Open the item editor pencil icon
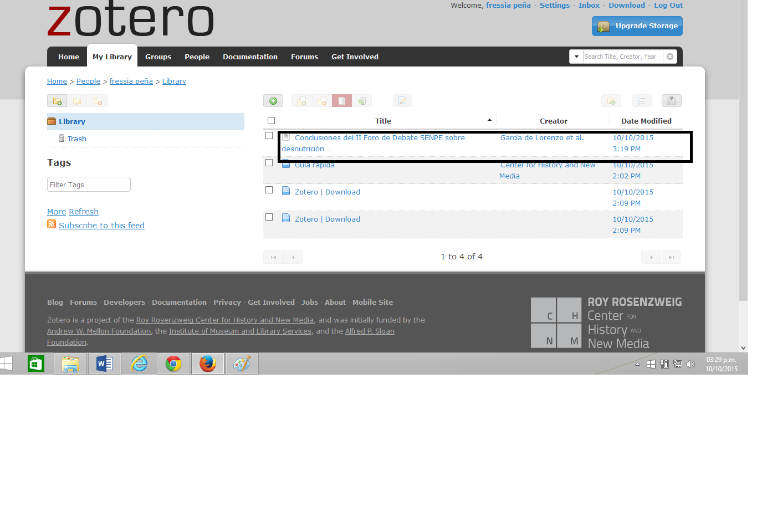The width and height of the screenshot is (757, 532). (402, 100)
